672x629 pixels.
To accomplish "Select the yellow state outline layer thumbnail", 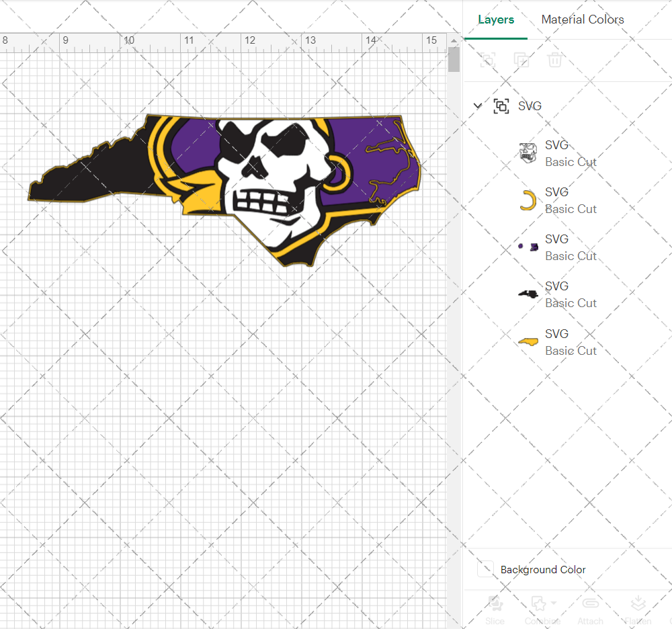I will pyautogui.click(x=528, y=341).
